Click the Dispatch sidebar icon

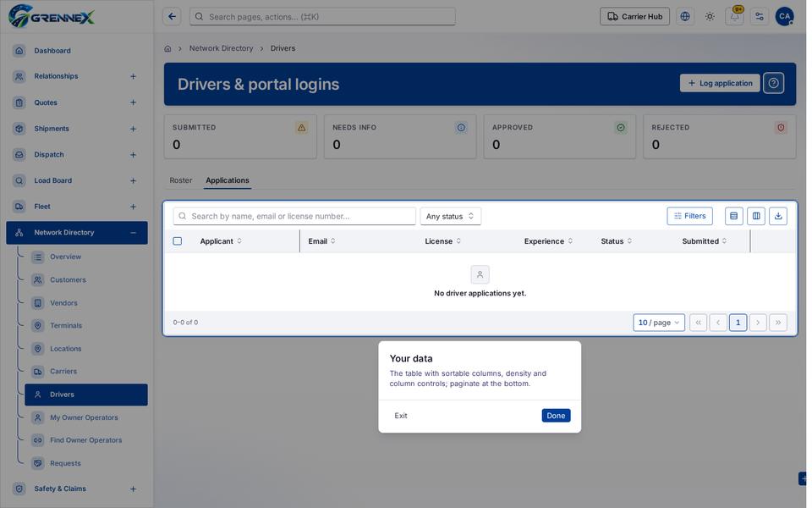pos(19,154)
